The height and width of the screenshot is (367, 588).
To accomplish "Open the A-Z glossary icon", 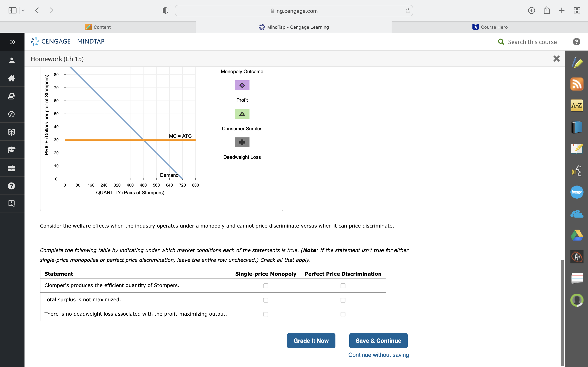I will [x=577, y=106].
